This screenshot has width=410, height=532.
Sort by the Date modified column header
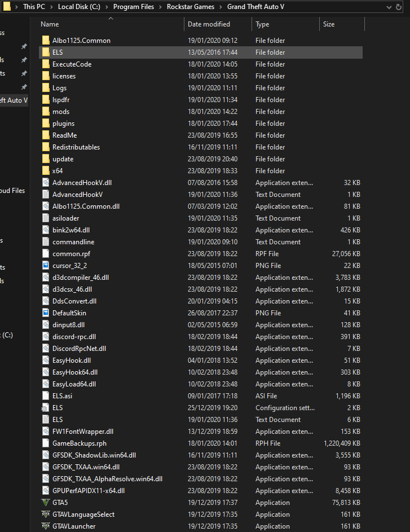pyautogui.click(x=209, y=24)
